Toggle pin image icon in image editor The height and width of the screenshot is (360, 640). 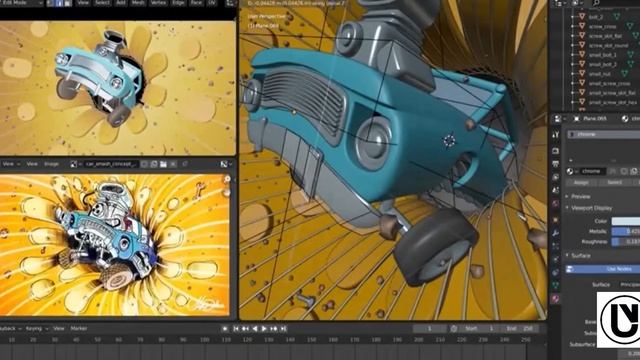185,164
